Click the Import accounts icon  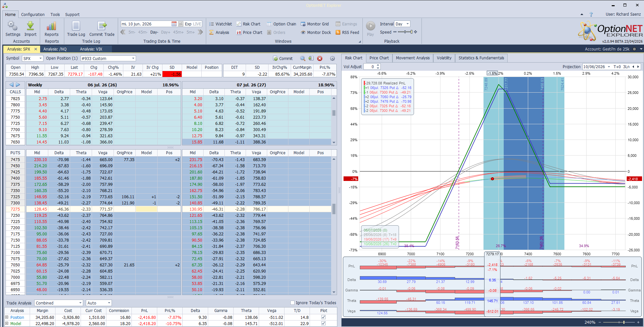click(x=30, y=28)
